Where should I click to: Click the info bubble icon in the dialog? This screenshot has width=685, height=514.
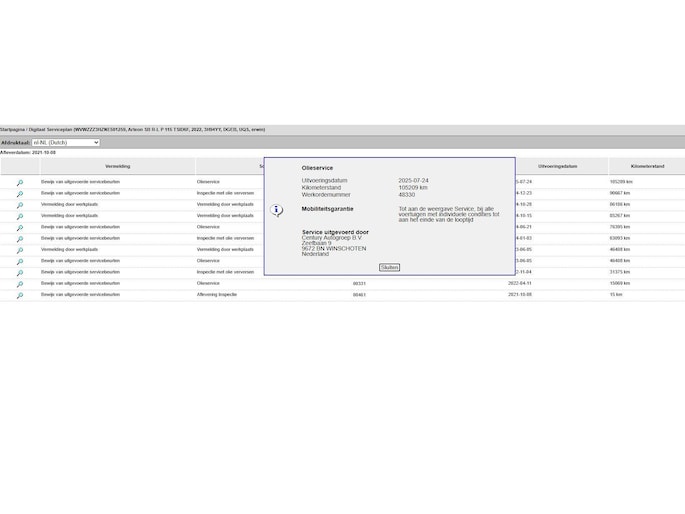tap(277, 211)
